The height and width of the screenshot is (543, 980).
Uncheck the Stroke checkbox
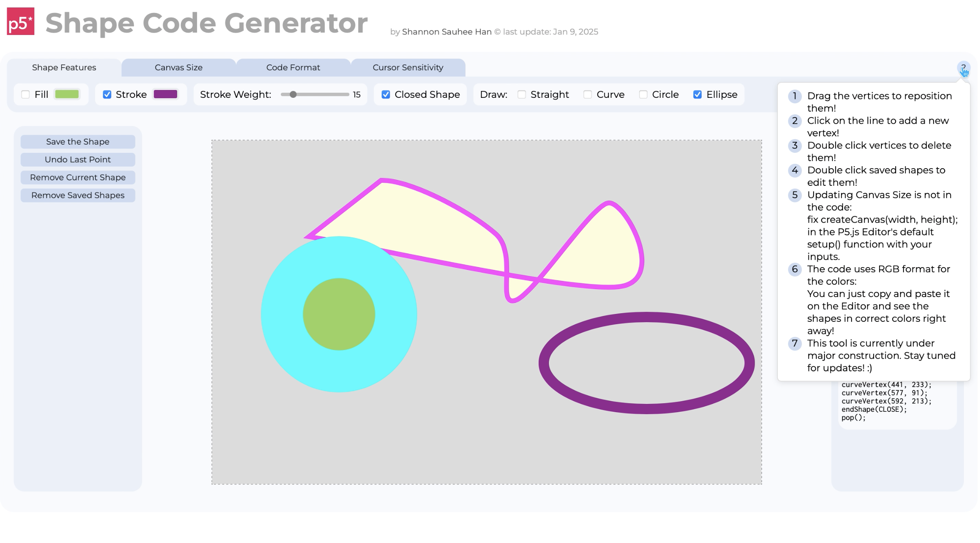[x=107, y=95]
